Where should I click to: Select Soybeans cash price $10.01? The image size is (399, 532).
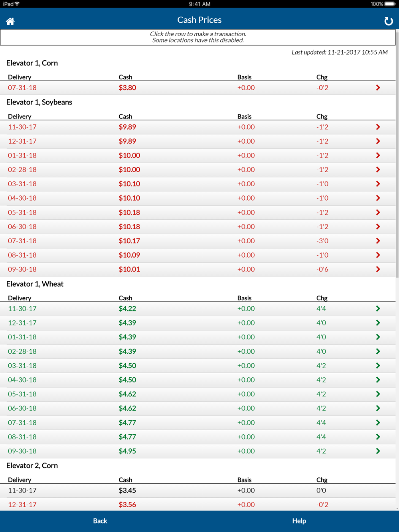tap(129, 269)
